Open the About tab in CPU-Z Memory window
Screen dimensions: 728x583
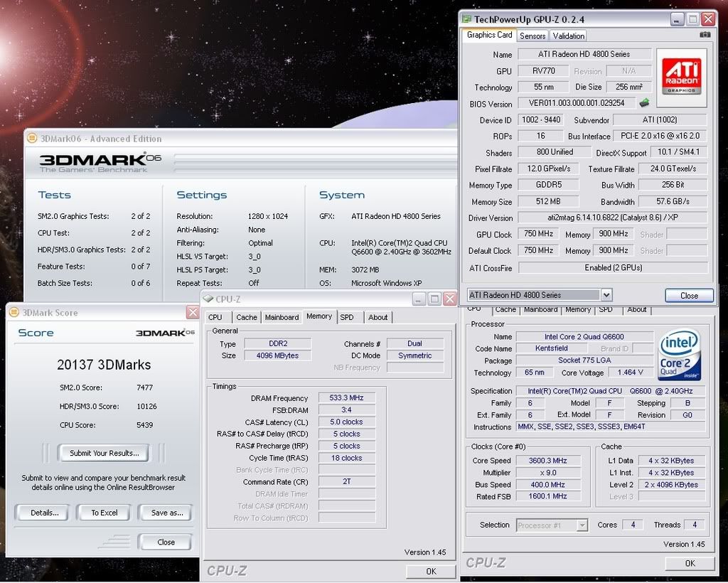tap(378, 317)
